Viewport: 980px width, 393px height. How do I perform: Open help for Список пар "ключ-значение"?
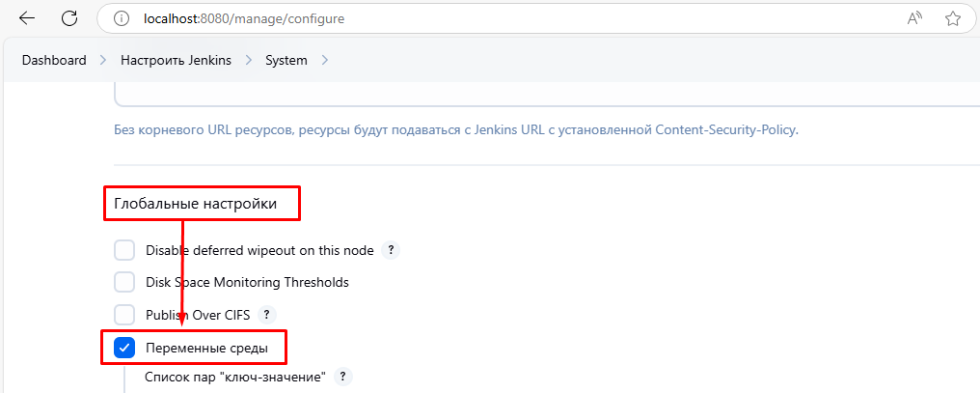point(341,377)
